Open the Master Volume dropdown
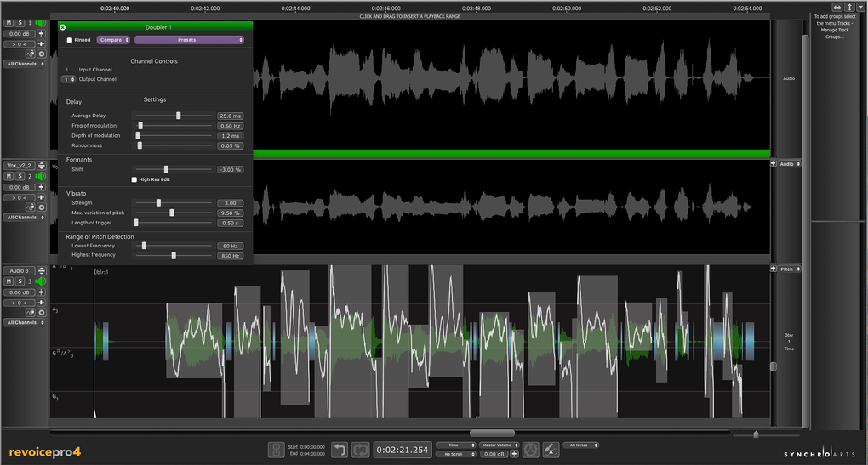Viewport: 868px width, 465px height. 500,445
